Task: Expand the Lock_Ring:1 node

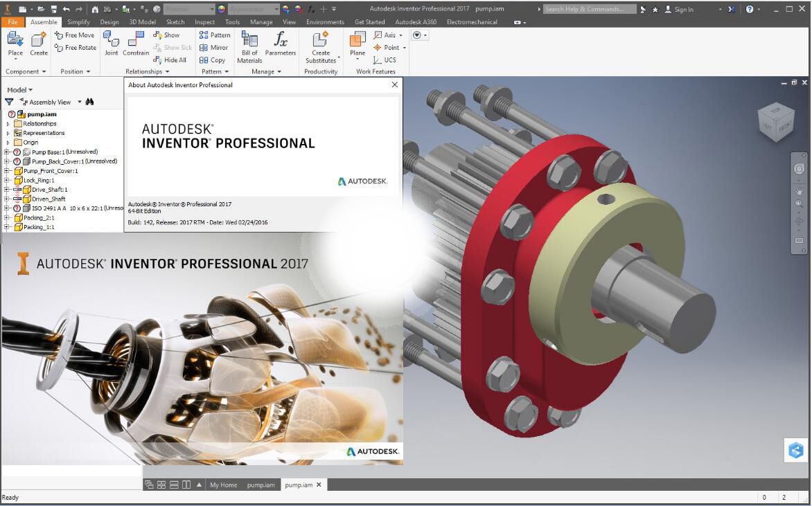Action: [6, 180]
